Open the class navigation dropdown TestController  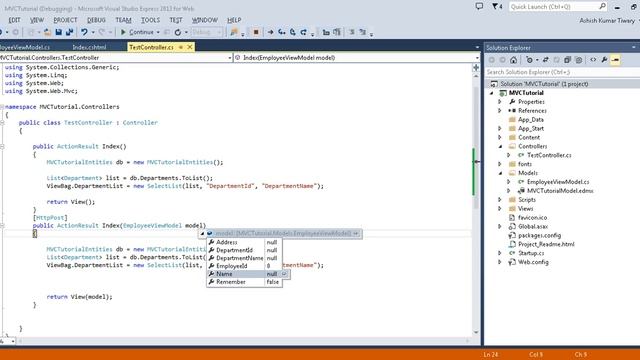coord(116,58)
